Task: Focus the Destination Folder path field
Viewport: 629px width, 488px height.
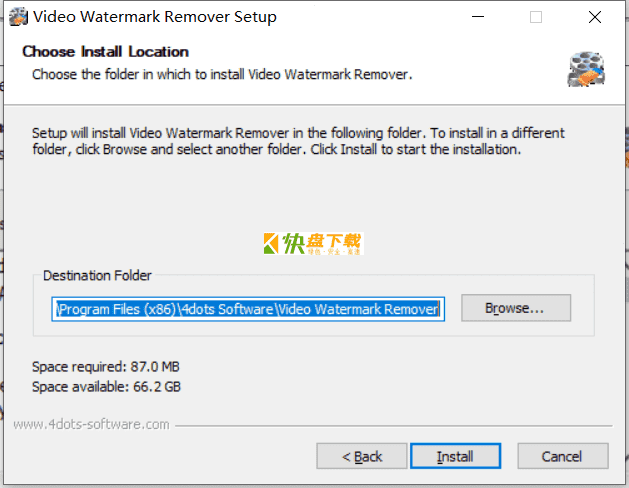Action: (248, 309)
